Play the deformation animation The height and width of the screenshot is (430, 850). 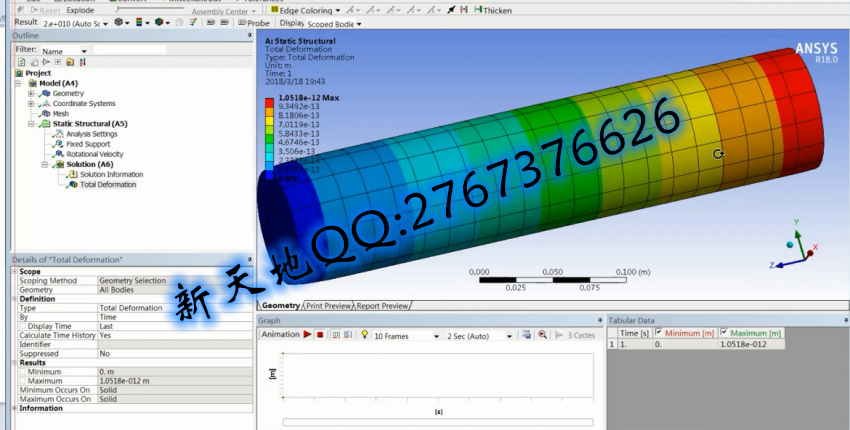[x=308, y=335]
